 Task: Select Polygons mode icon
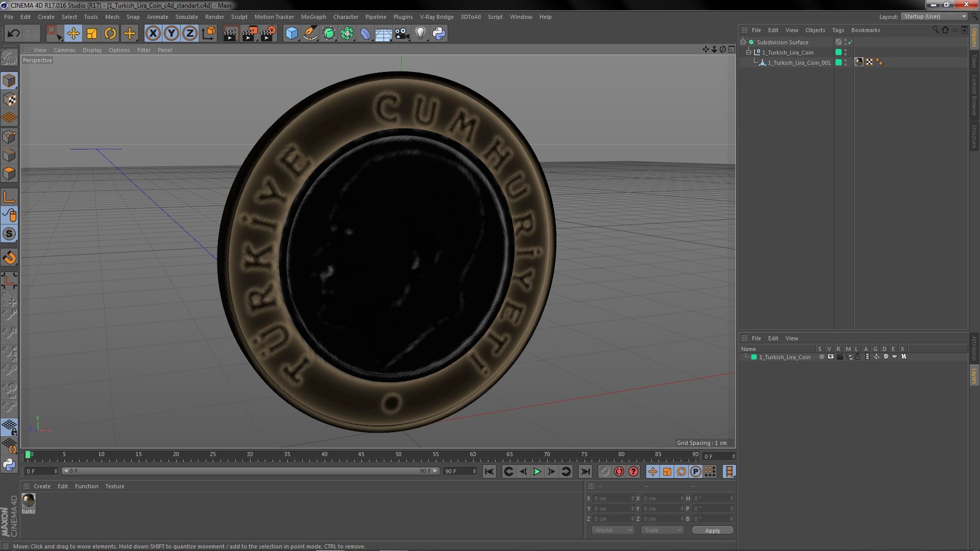pos(9,173)
